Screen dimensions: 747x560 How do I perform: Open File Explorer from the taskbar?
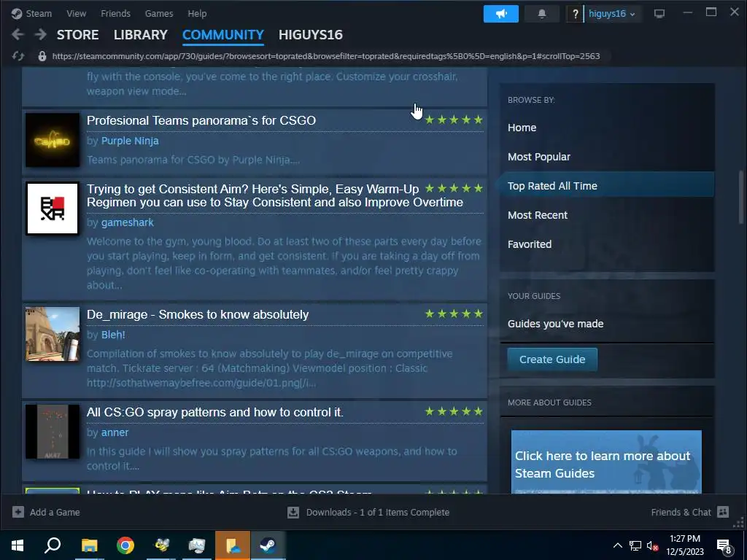click(89, 545)
